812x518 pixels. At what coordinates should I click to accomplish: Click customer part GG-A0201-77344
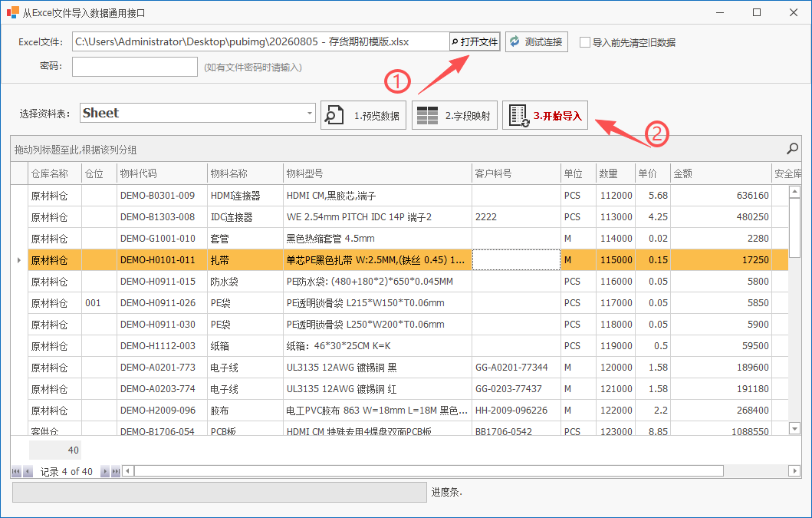click(516, 368)
